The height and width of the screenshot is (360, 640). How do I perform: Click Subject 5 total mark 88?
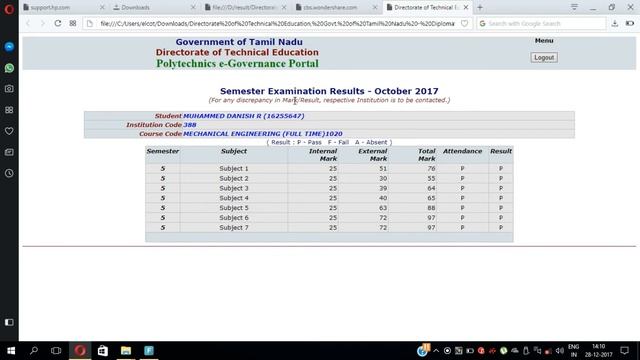[x=431, y=208]
